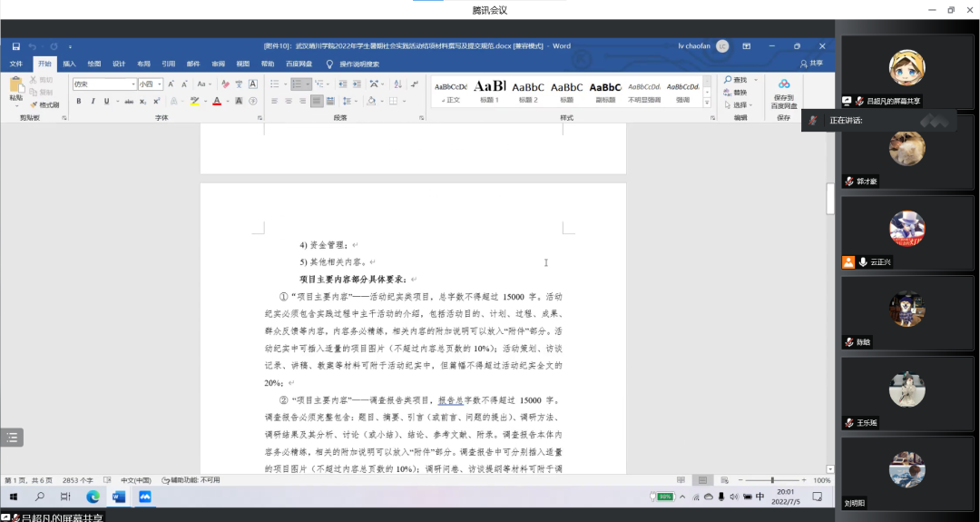The height and width of the screenshot is (522, 980).
Task: Click the Format Painter brush icon
Action: (33, 104)
